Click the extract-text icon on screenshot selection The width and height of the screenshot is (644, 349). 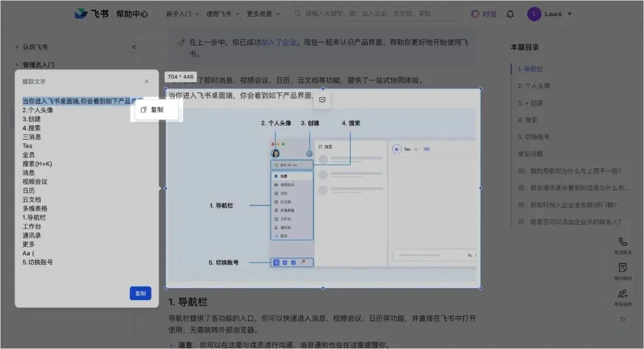[x=323, y=100]
